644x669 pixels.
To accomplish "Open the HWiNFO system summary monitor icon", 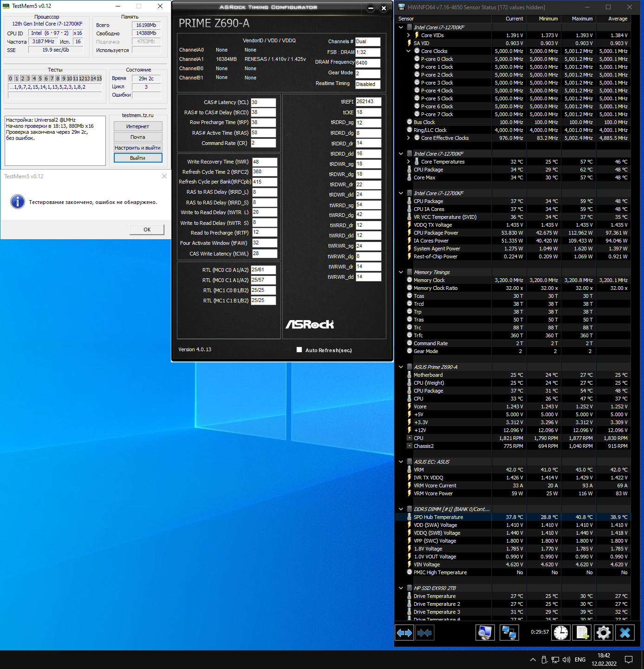I will [x=485, y=632].
